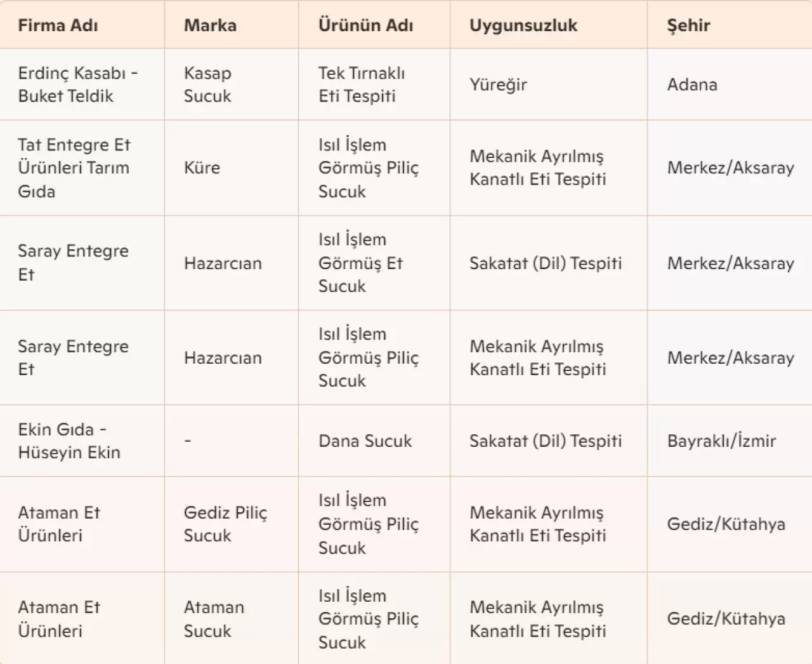The width and height of the screenshot is (812, 664).
Task: Select the Ataman Sucuk brand cell
Action: point(214,619)
